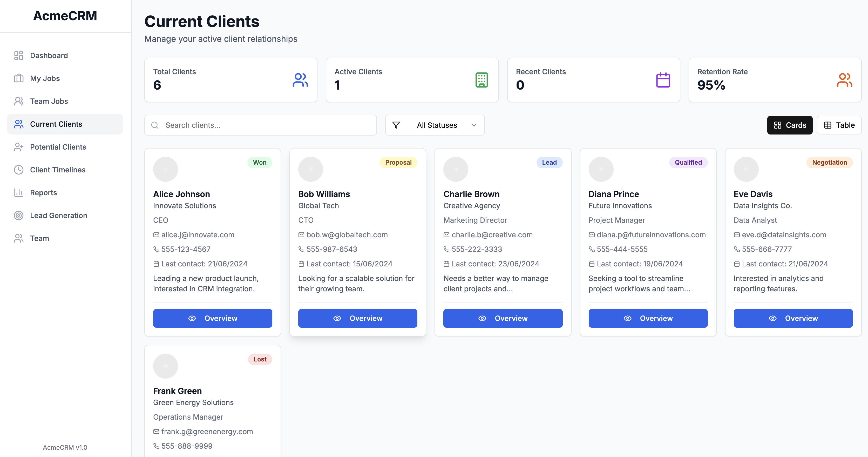Click the Current Clients sidebar icon
The width and height of the screenshot is (868, 457).
18,124
